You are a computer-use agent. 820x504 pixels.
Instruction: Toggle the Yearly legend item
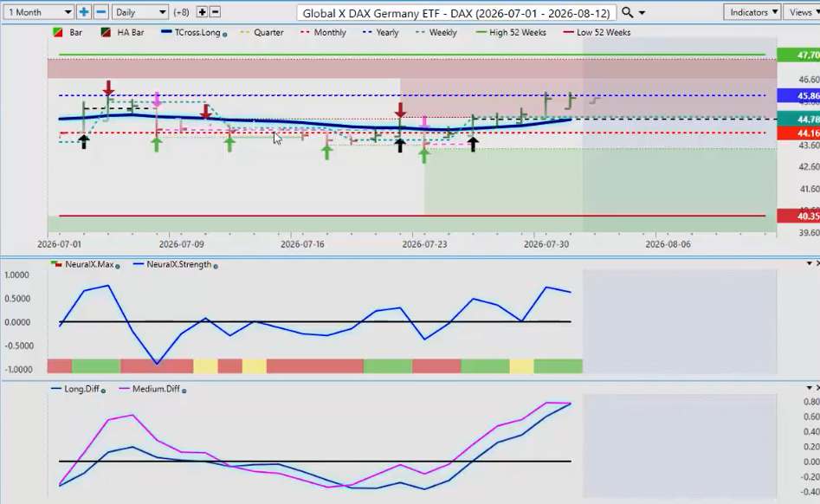[381, 32]
